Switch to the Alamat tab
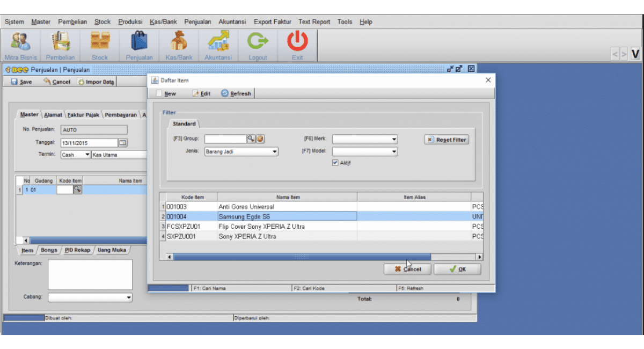 click(53, 115)
